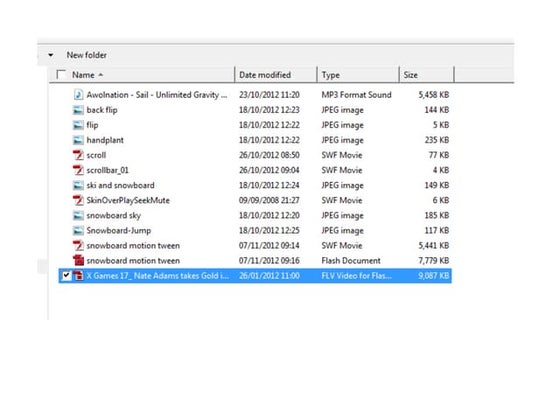Select the file 'SkinOverPlaySeekMute'
This screenshot has width=560, height=420.
tap(128, 200)
